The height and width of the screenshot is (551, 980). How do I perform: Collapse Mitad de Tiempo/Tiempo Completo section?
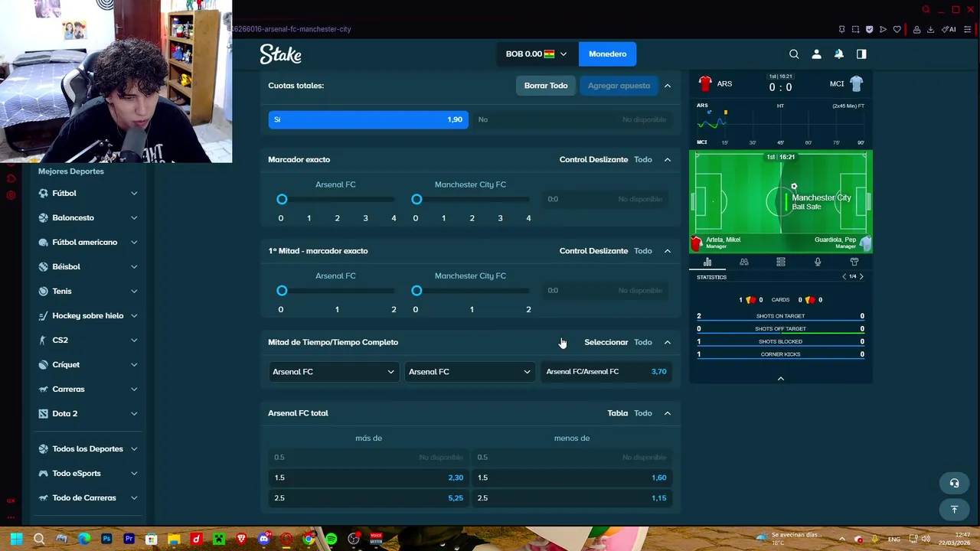668,342
